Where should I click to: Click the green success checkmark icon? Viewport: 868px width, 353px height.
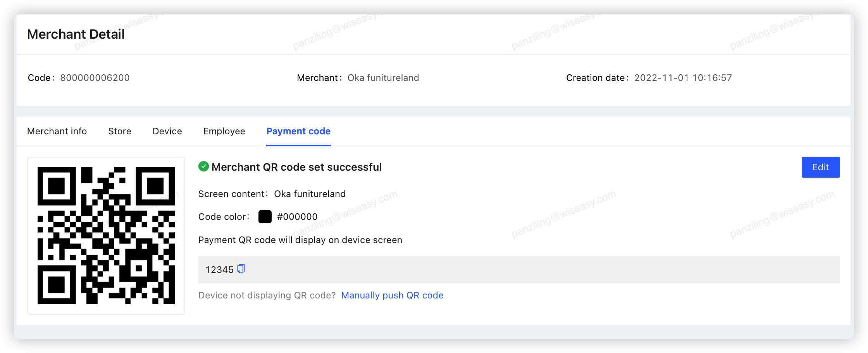[x=203, y=166]
